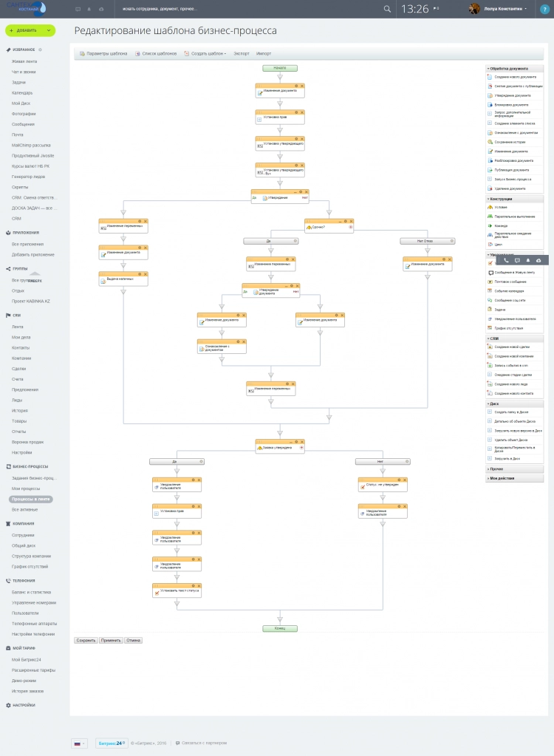Choose 'Цикл' construction in palette
554x756 pixels.
pyautogui.click(x=499, y=244)
